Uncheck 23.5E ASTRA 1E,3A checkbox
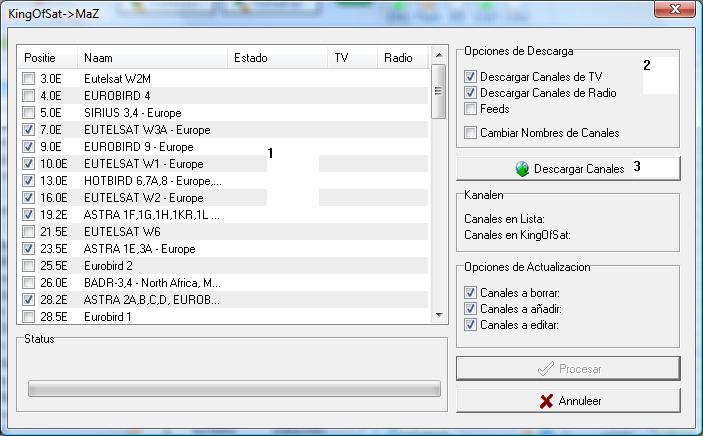The height and width of the screenshot is (436, 703). [x=28, y=249]
